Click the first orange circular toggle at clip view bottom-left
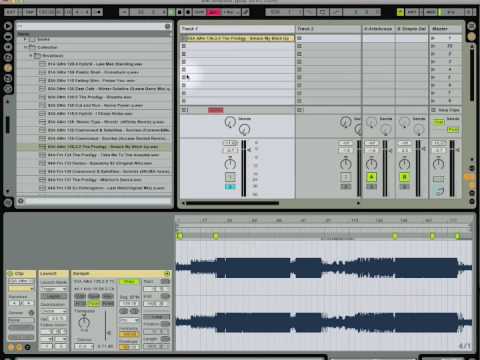This screenshot has width=480, height=360. point(11,347)
